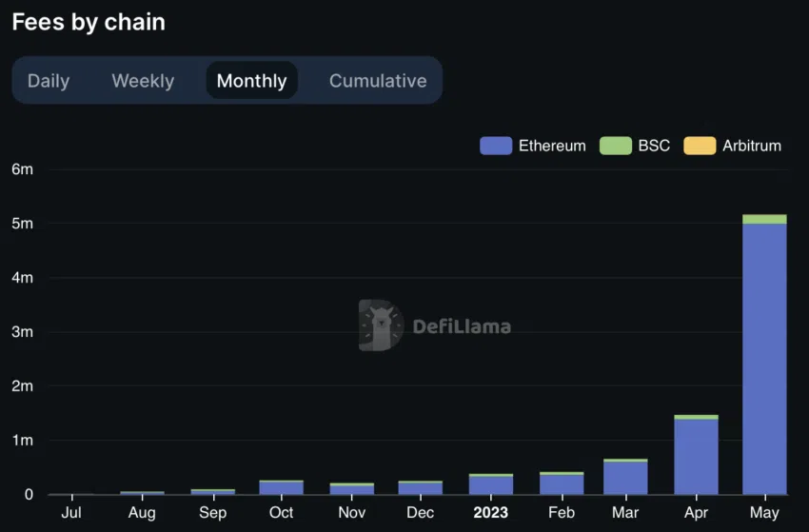The image size is (809, 532).
Task: Select the Weekly view tab
Action: (143, 81)
